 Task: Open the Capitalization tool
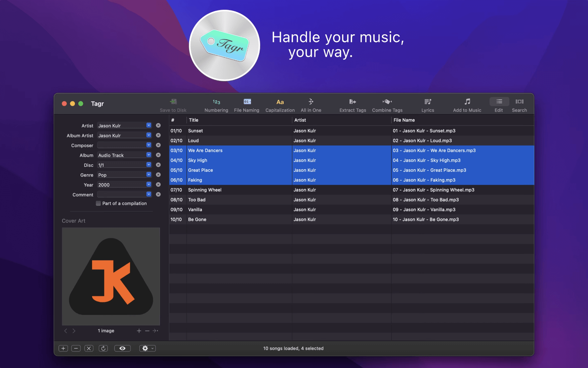coord(280,104)
